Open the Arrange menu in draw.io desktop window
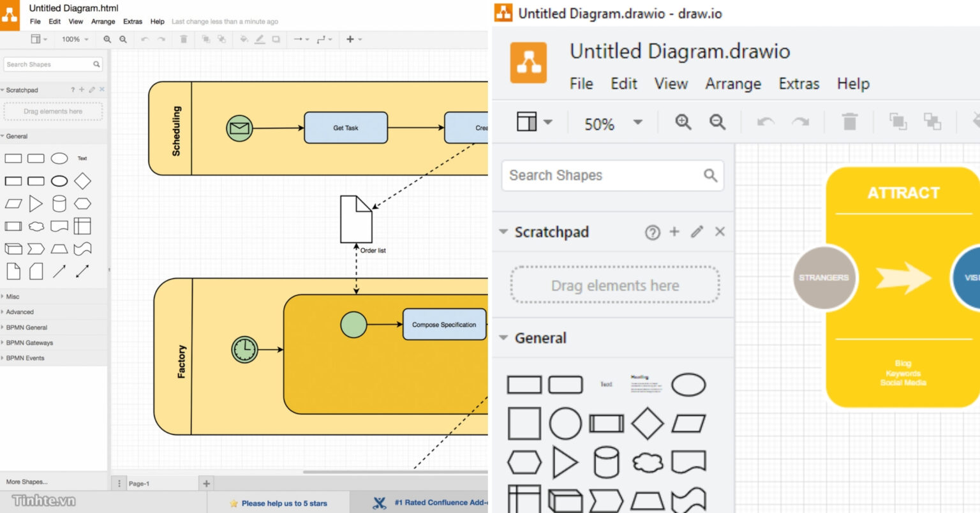The image size is (980, 513). (732, 84)
